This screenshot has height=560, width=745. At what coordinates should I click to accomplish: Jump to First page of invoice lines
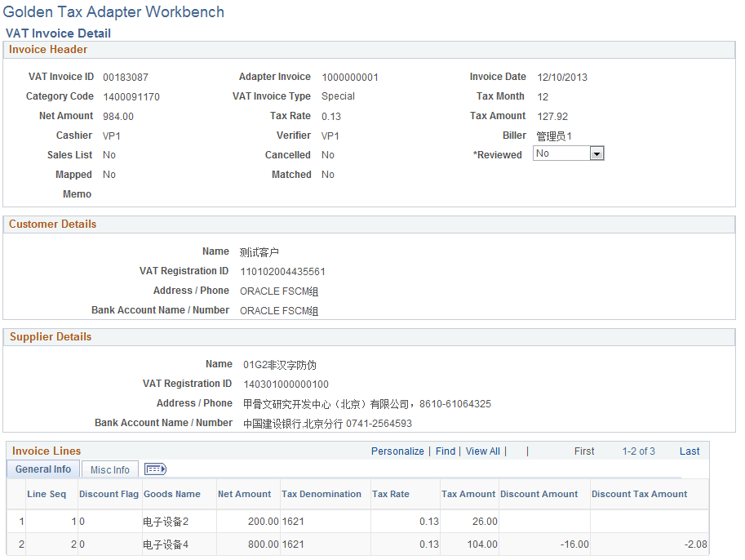583,451
